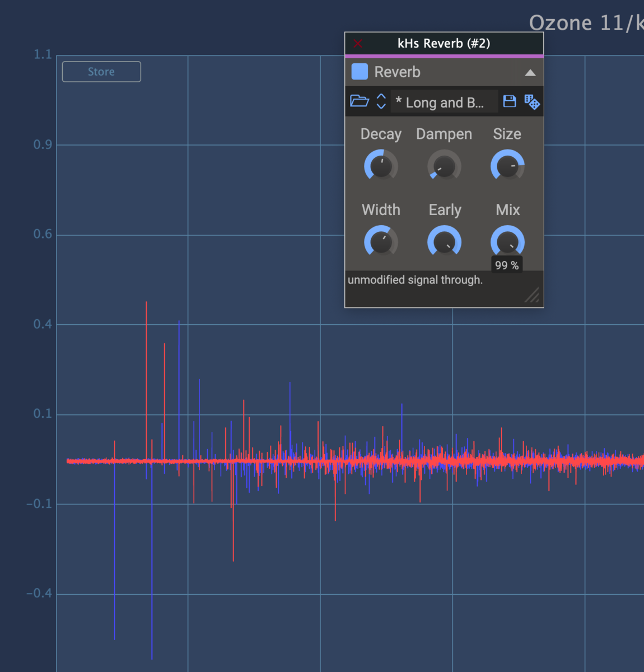Click the Dampen knob
Viewport: 644px width, 672px height.
[x=444, y=166]
